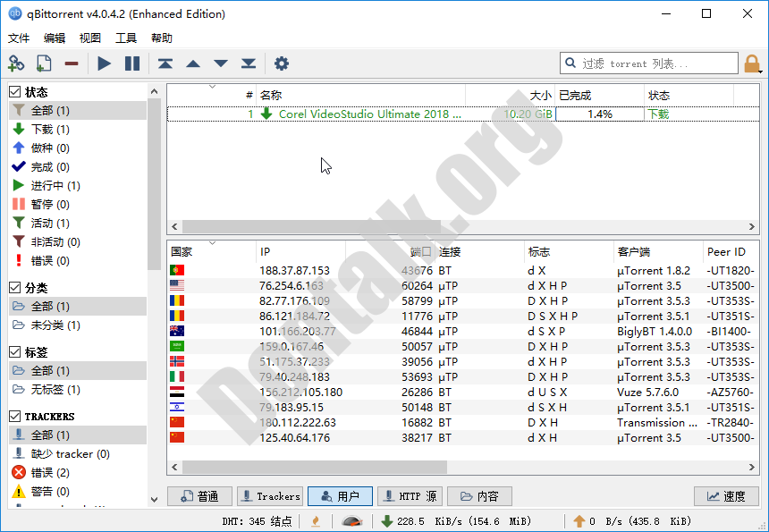
Task: Toggle the TRACKERS filter checkbox
Action: click(15, 417)
